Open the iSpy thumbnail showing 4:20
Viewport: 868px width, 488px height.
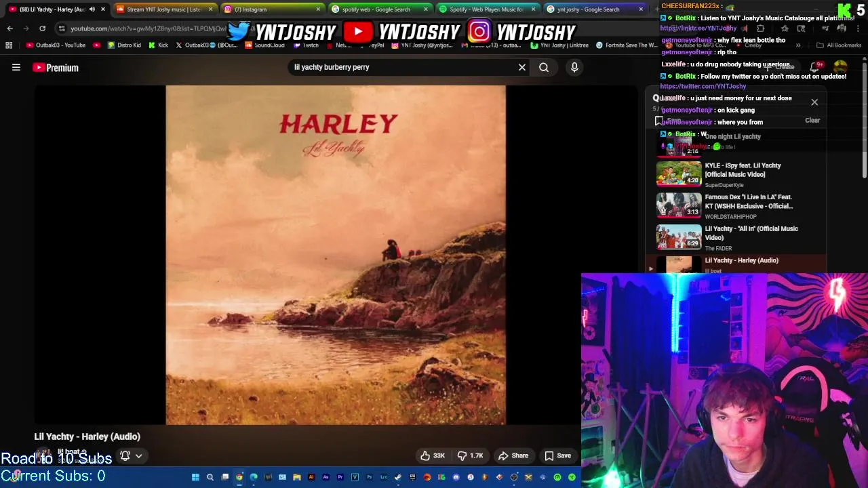coord(679,173)
